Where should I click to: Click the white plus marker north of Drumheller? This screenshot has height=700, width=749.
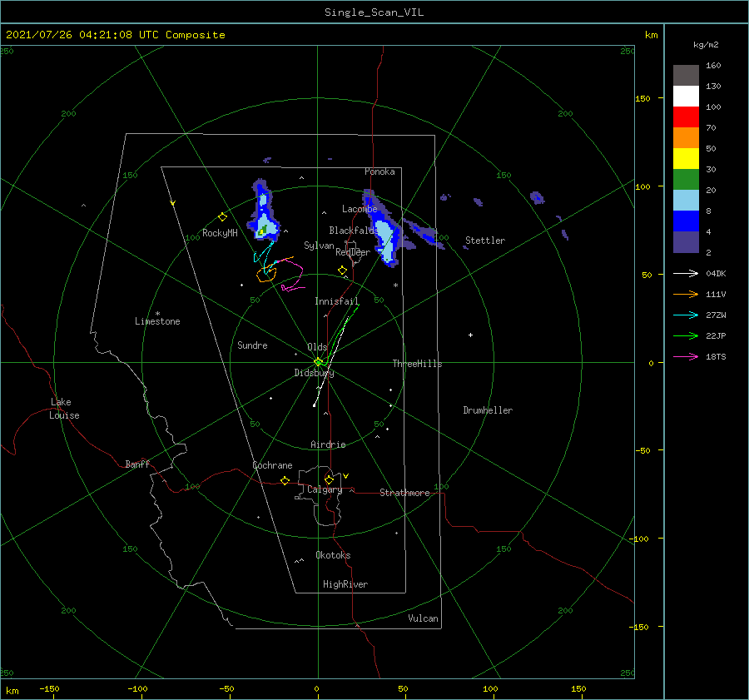pos(470,335)
